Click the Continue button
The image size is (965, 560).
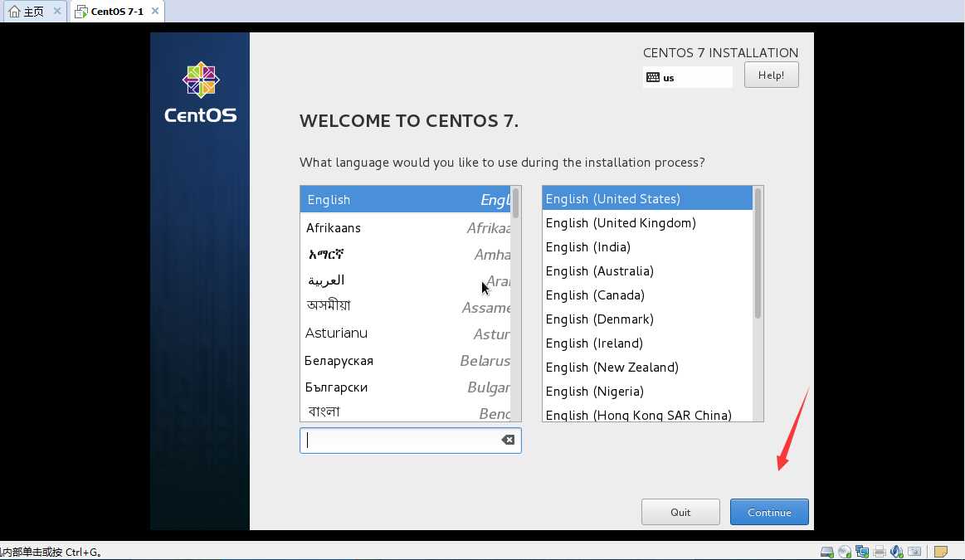[x=769, y=512]
